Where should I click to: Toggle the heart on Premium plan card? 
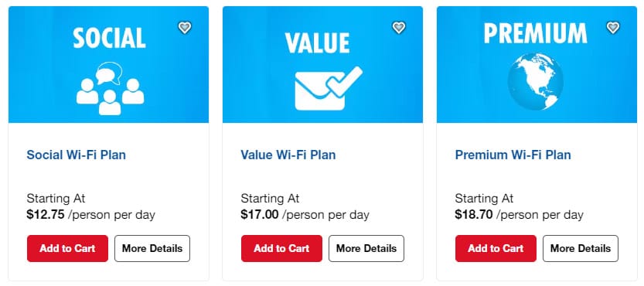pos(613,28)
